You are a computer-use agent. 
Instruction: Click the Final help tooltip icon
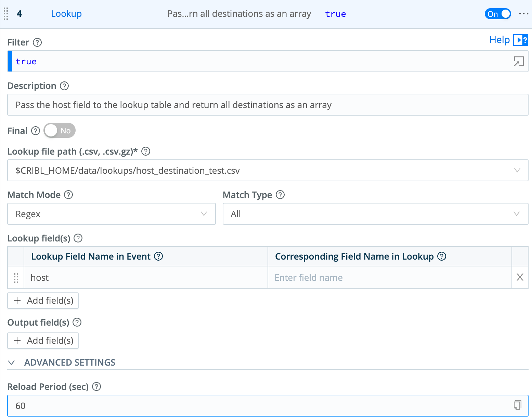click(36, 131)
